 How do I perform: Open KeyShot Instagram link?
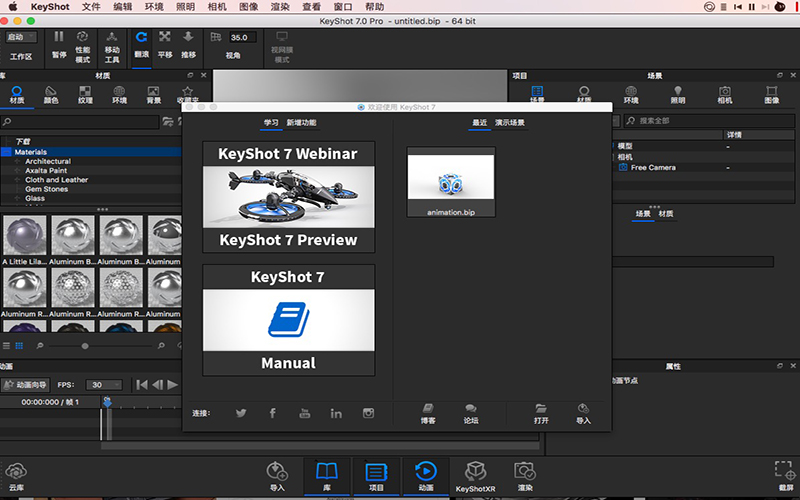click(368, 413)
